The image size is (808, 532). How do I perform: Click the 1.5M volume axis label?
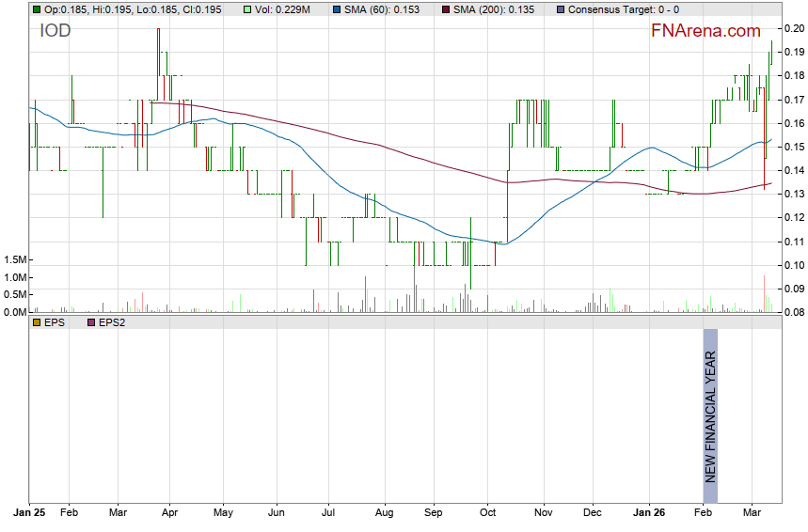[x=13, y=259]
